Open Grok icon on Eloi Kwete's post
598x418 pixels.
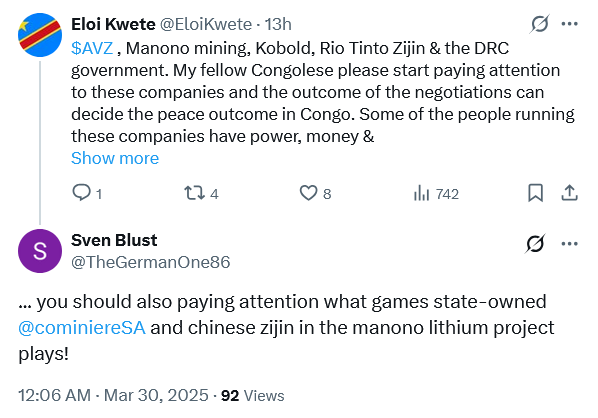pyautogui.click(x=540, y=24)
